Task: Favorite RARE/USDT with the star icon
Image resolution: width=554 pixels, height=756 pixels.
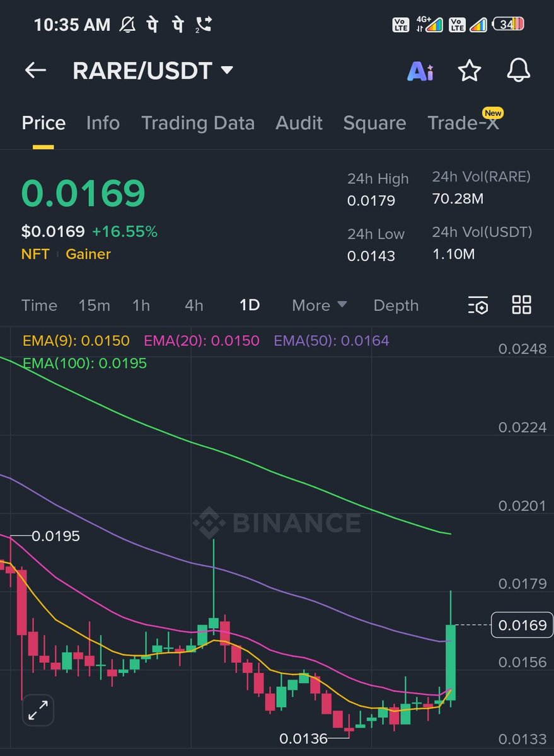Action: [469, 71]
